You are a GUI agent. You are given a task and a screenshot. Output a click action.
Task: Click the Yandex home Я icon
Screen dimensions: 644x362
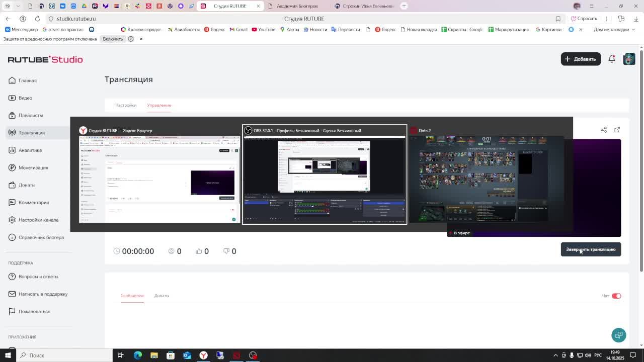point(22,19)
